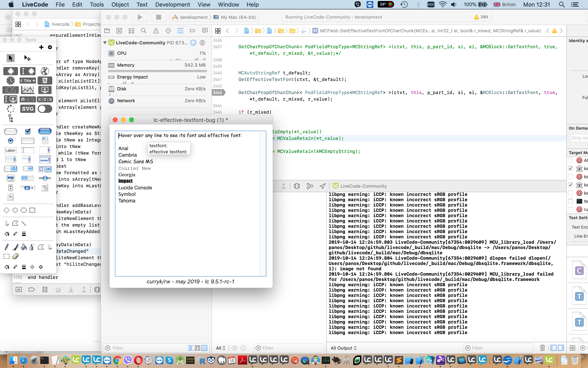
Task: Pick the SVG icon widget
Action: pos(28,109)
